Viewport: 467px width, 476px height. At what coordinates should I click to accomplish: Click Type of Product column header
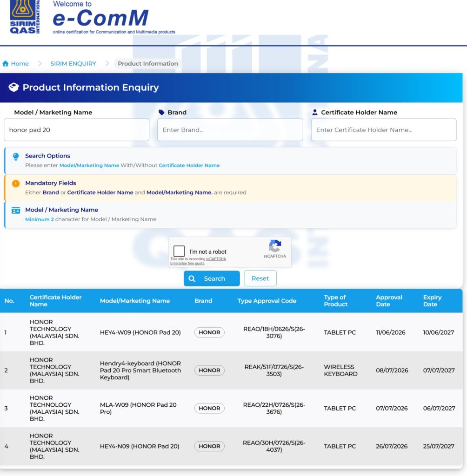(x=335, y=301)
